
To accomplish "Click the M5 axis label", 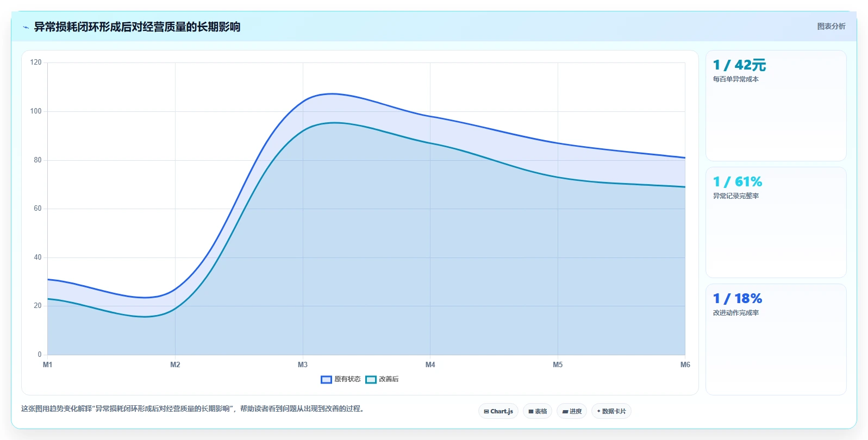I will click(558, 364).
